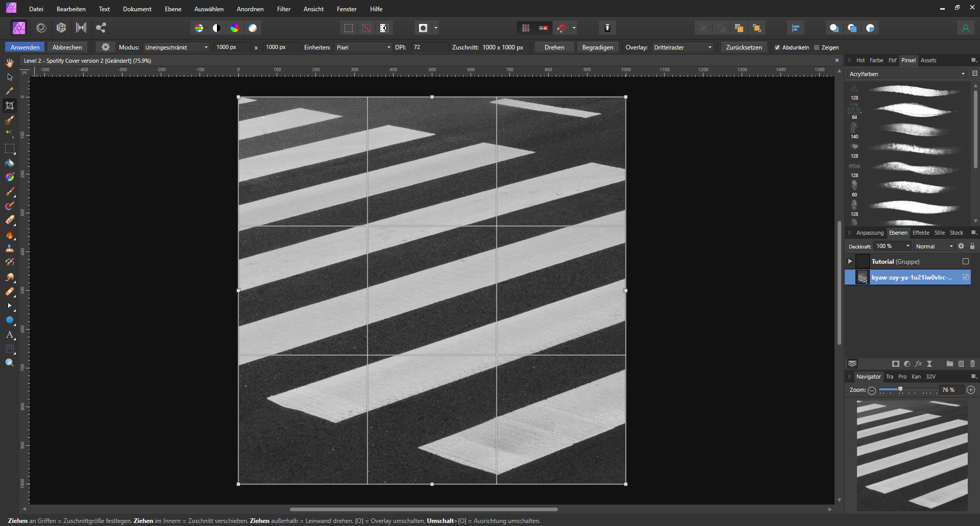Screen dimensions: 980x526
Task: Select the Hand tool
Action: click(x=9, y=62)
